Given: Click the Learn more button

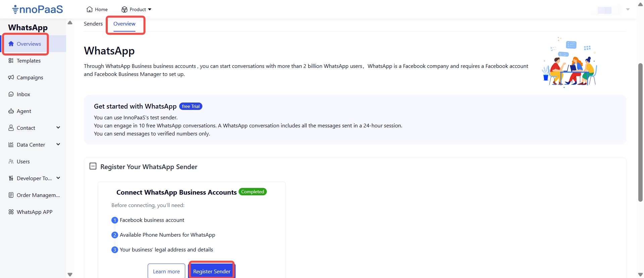Looking at the screenshot, I should 166,271.
